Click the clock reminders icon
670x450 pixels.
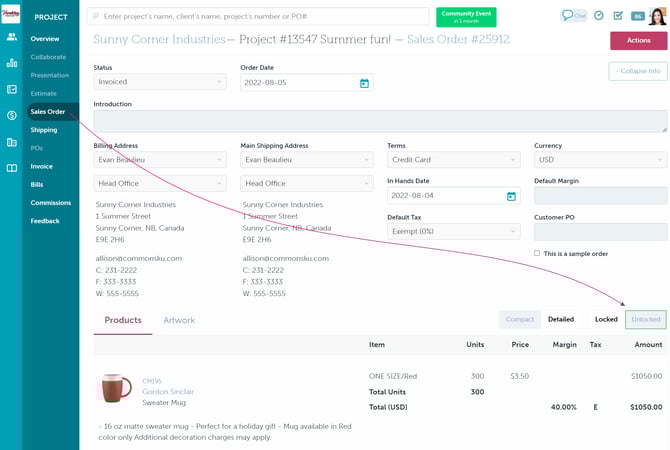pos(598,16)
